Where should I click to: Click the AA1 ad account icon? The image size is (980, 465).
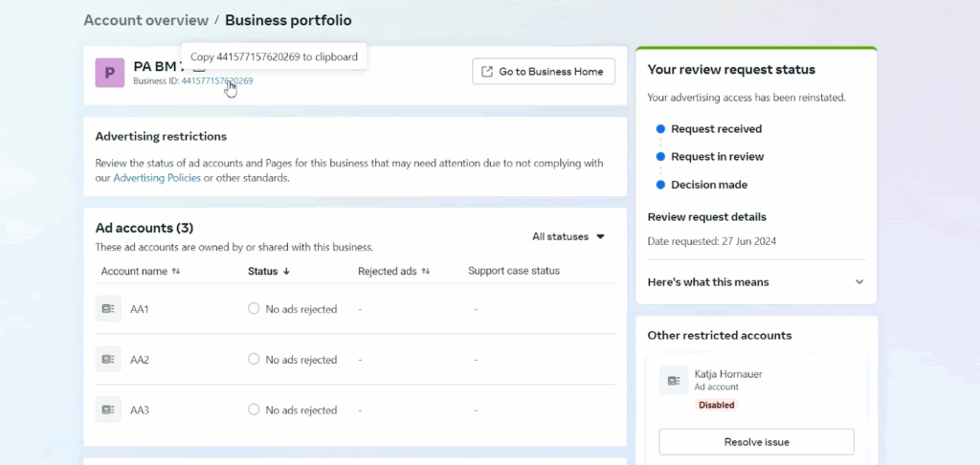point(108,309)
